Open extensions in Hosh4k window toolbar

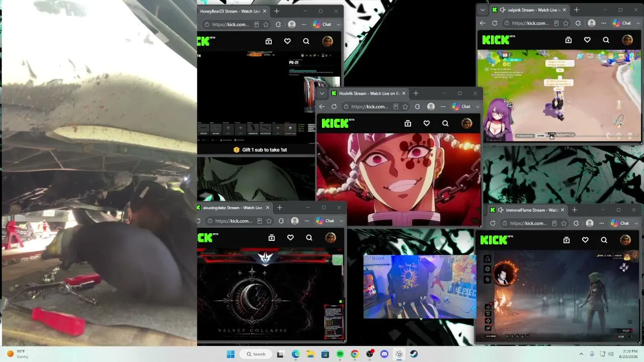tap(417, 107)
